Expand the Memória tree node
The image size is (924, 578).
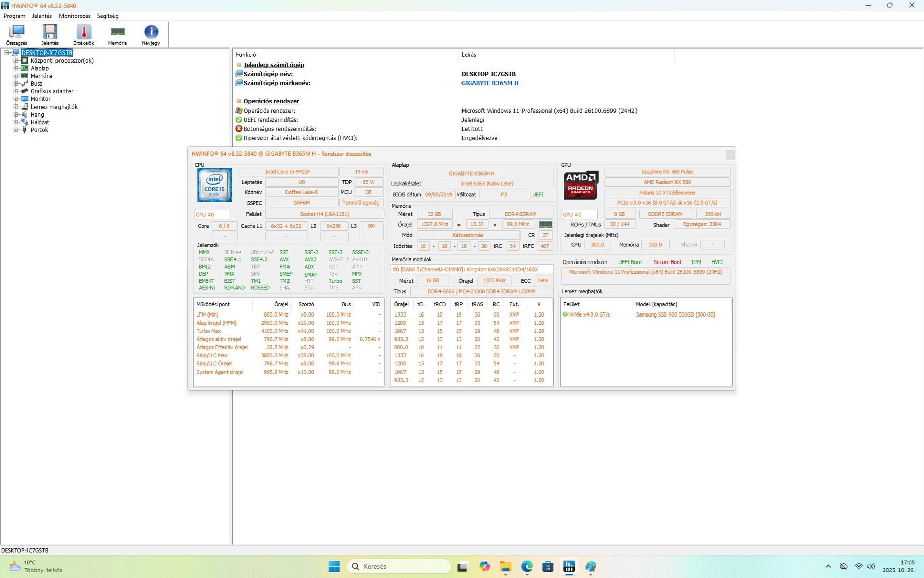(x=16, y=76)
